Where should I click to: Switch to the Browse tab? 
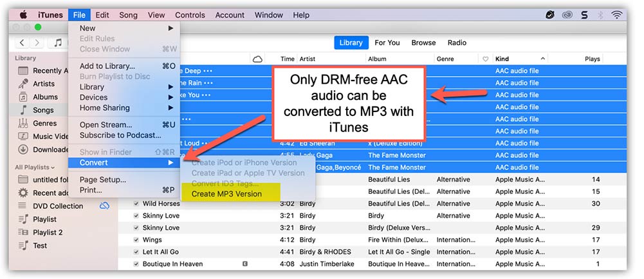point(423,43)
